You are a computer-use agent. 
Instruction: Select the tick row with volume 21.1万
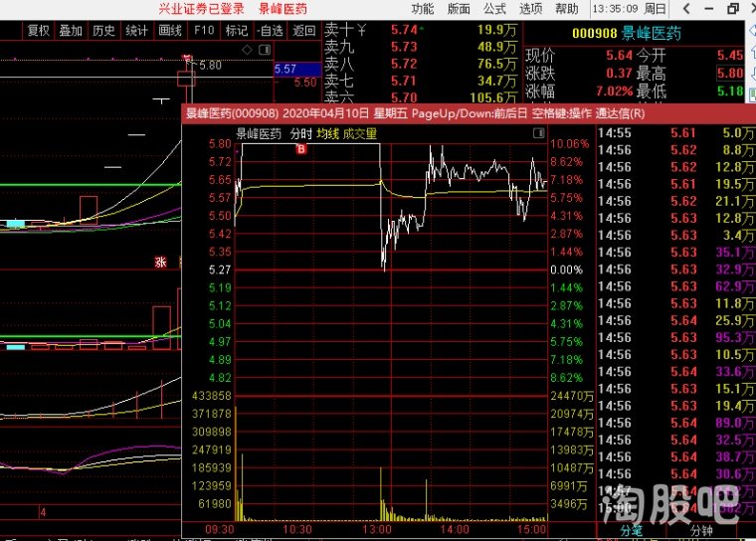tap(676, 201)
